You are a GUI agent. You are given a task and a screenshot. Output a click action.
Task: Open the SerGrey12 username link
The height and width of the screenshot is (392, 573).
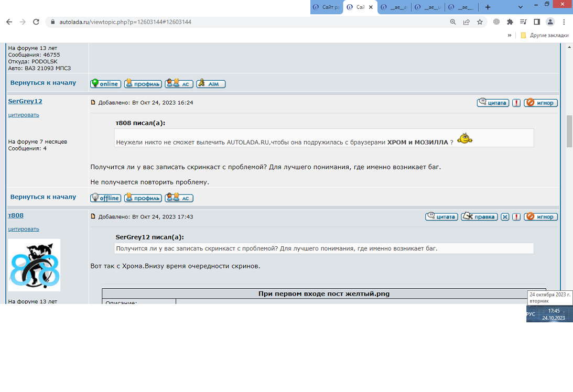[25, 101]
